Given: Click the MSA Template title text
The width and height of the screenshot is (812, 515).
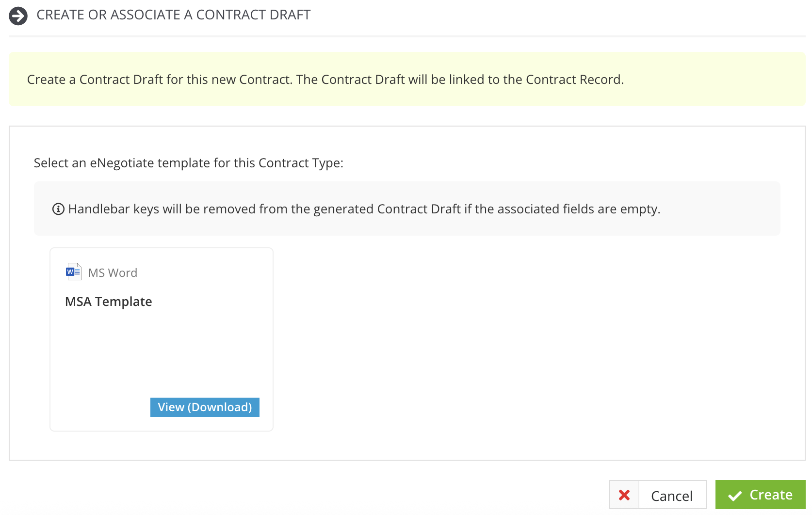Looking at the screenshot, I should (109, 302).
